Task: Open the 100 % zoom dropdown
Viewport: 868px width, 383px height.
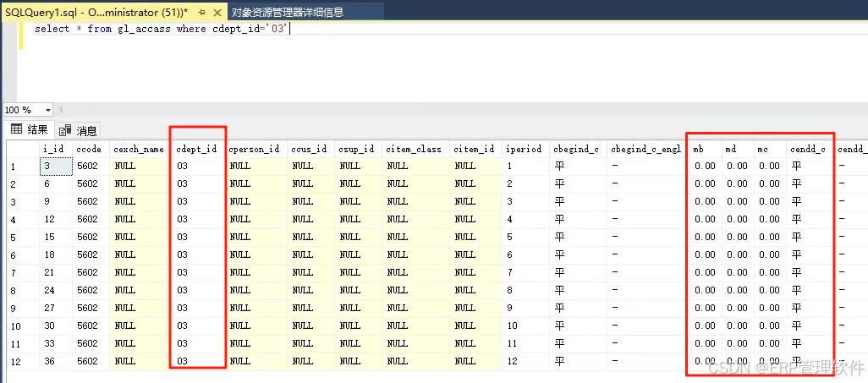Action: coord(47,110)
